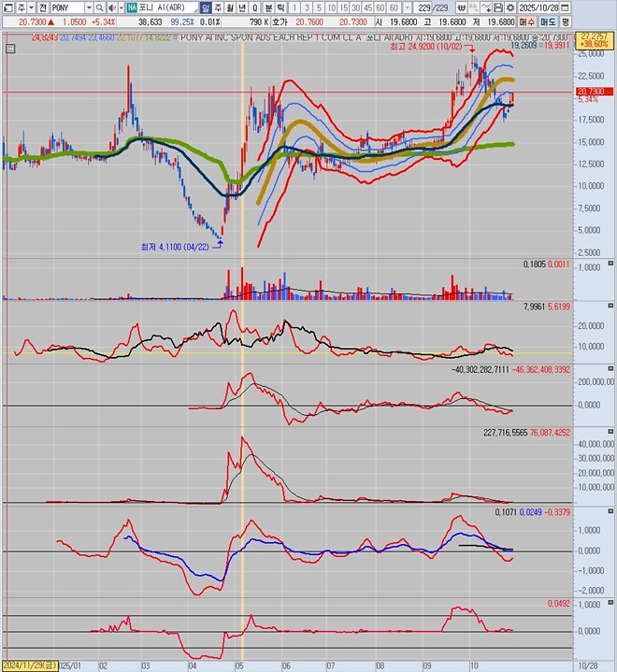
Task: Choose the 10 interval button
Action: pos(332,7)
